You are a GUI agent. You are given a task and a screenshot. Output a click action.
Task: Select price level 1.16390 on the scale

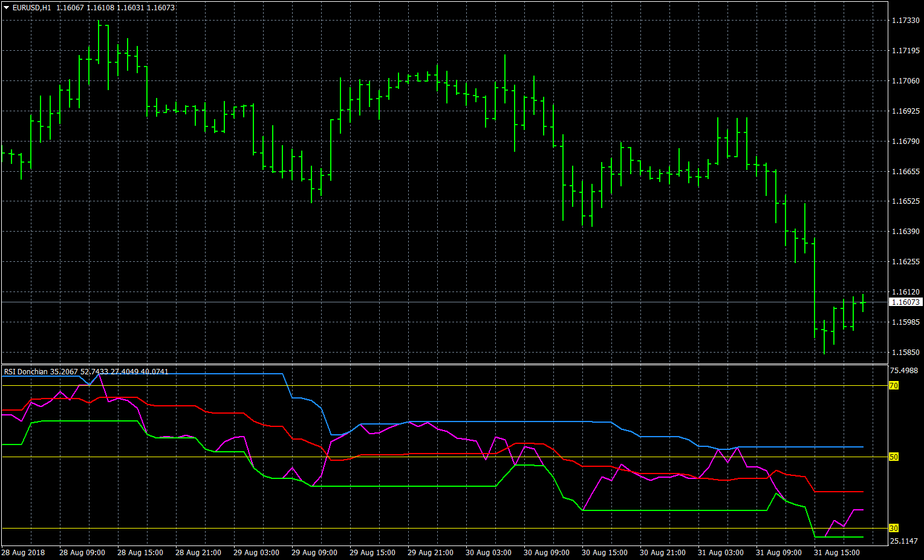(905, 232)
